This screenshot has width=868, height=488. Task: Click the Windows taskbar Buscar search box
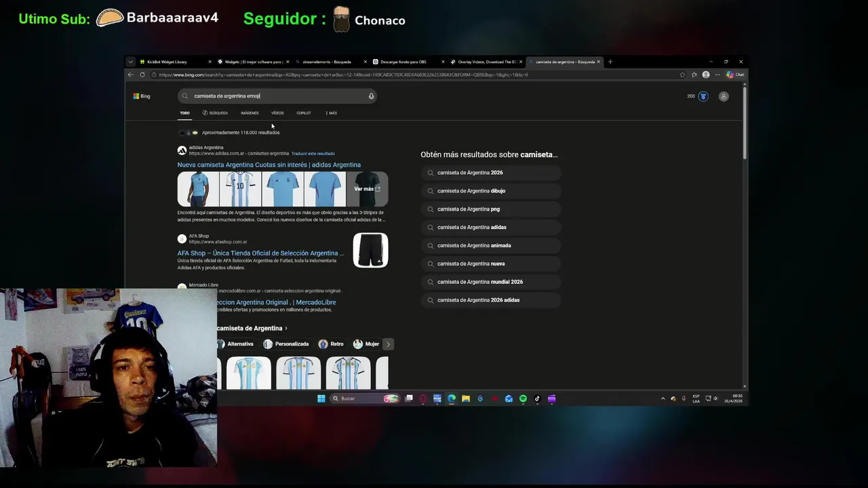364,399
